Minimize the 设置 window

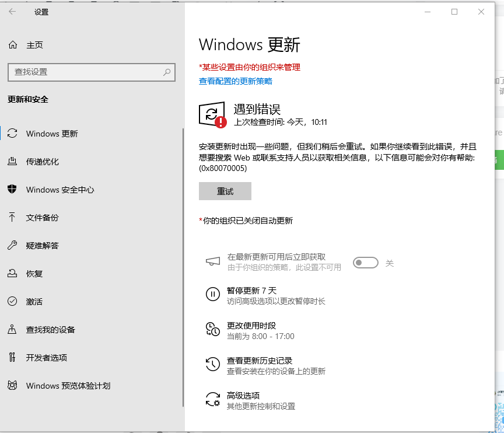point(428,12)
